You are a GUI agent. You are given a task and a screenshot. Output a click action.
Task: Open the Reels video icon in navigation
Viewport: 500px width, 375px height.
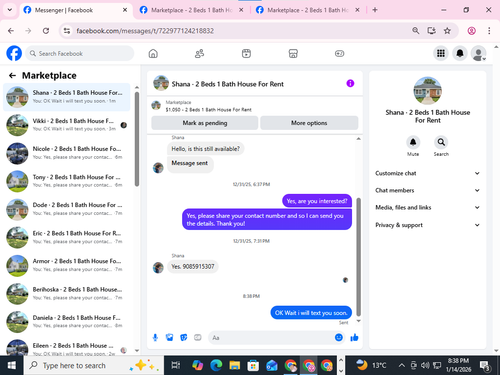click(x=246, y=53)
